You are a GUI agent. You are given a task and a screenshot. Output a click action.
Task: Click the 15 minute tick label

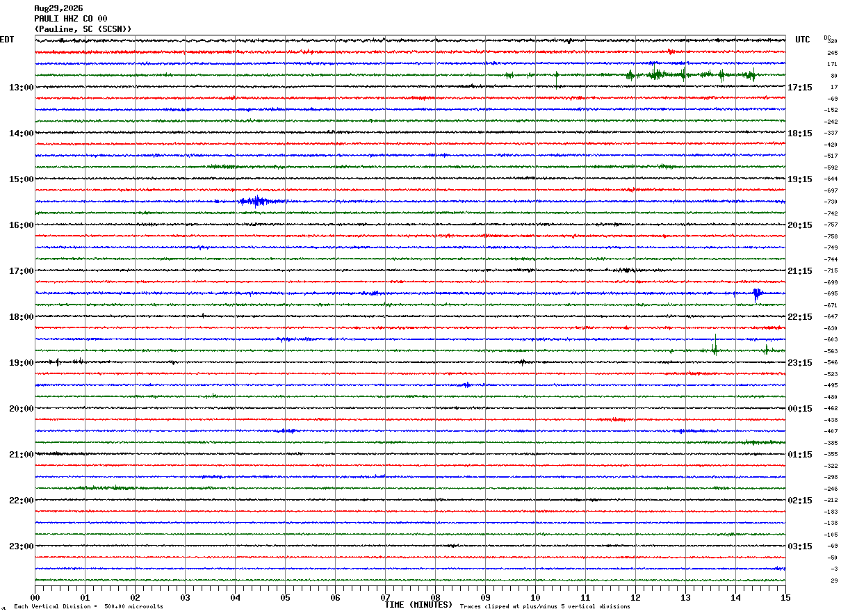tap(785, 597)
